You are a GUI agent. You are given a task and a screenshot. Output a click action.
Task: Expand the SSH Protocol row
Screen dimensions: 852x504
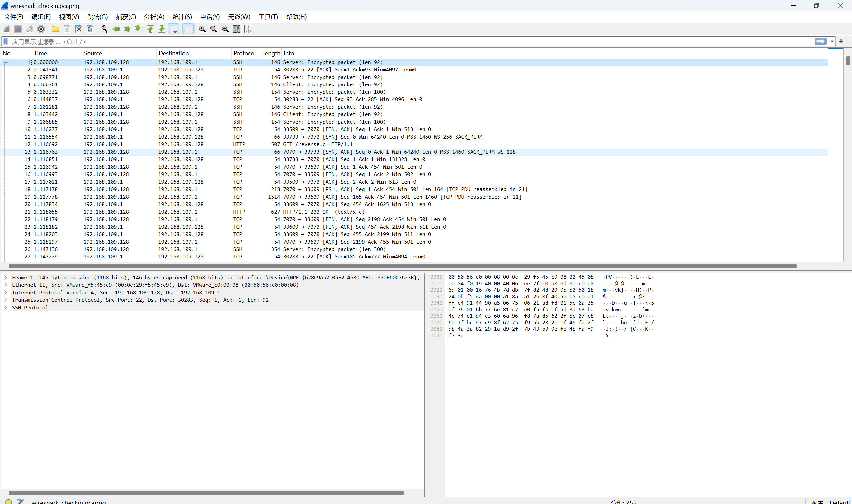5,307
